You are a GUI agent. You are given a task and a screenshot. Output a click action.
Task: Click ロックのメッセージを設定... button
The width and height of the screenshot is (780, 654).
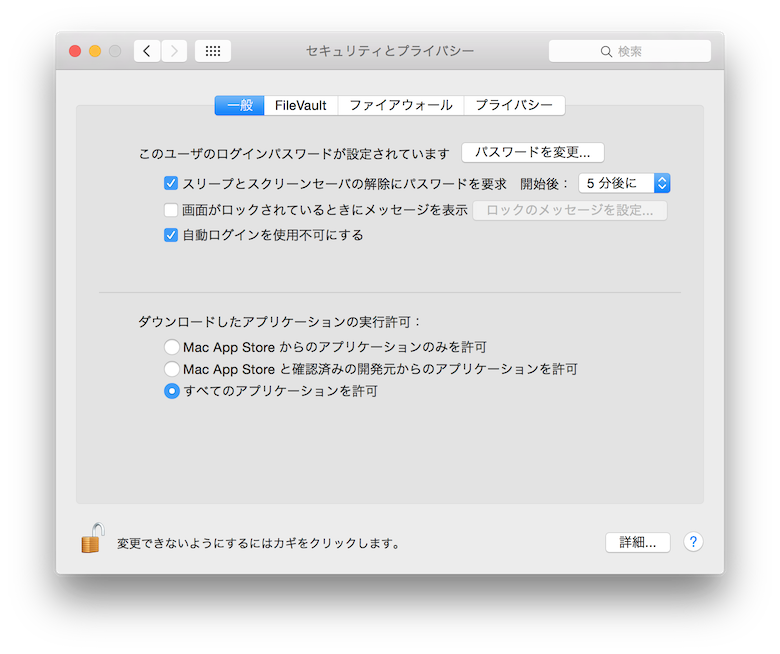tap(570, 210)
